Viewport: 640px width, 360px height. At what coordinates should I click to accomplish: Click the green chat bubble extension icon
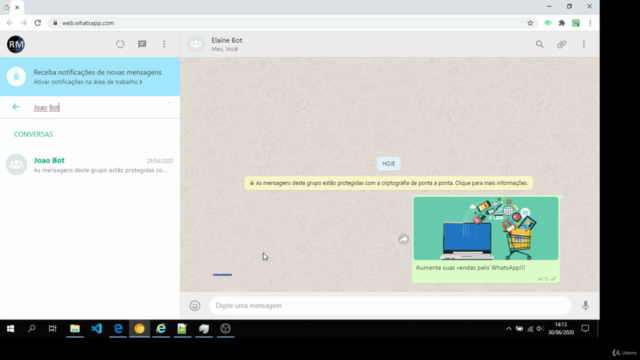pyautogui.click(x=548, y=23)
